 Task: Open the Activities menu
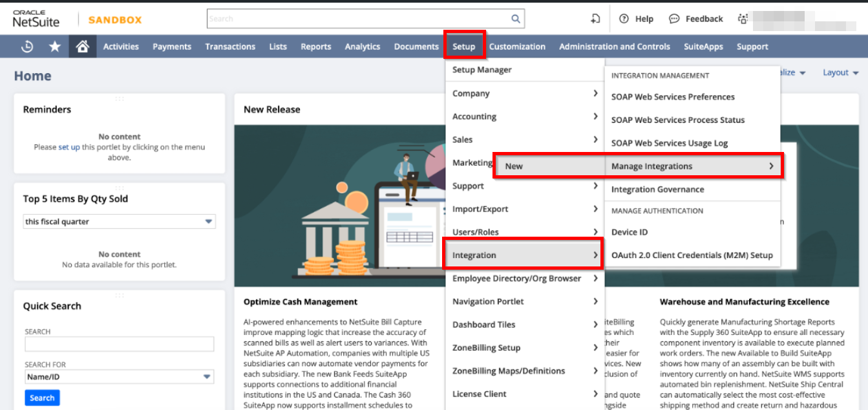(x=121, y=47)
